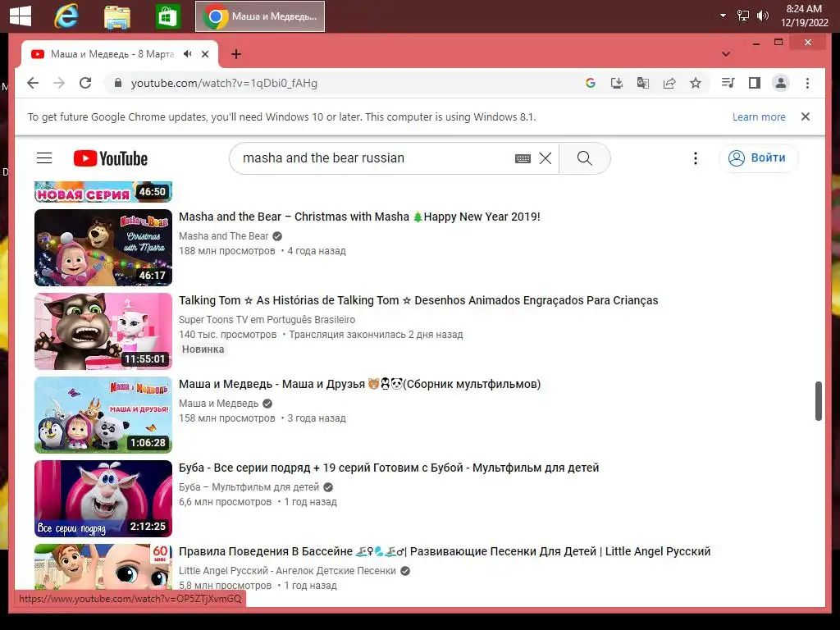Open the Talking Tom video thumbnail

click(103, 331)
